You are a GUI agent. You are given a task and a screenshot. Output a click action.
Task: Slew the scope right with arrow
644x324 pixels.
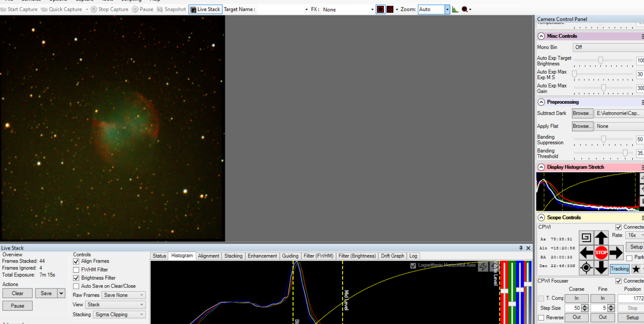pyautogui.click(x=616, y=253)
